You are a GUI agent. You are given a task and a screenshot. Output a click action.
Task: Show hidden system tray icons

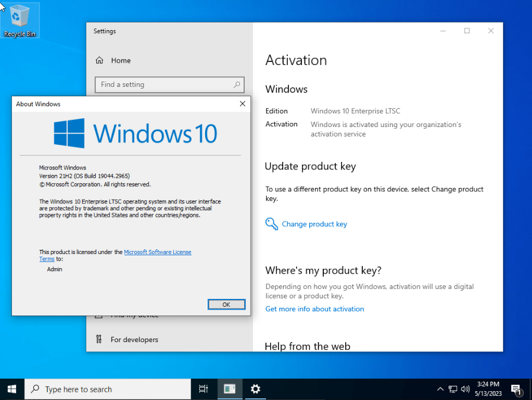tap(440, 389)
